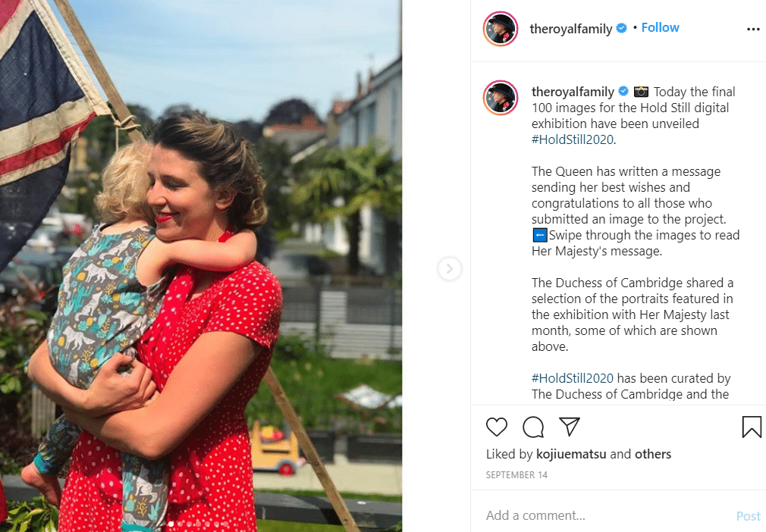Open theroyalfamily username in caption
Image resolution: width=766 pixels, height=532 pixels.
[x=573, y=92]
